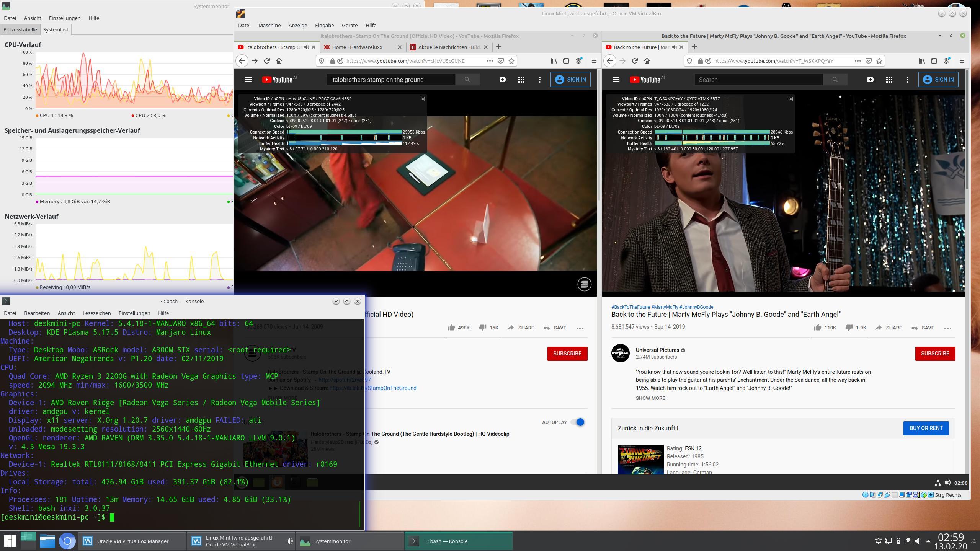The image size is (980, 551).
Task: Toggle the AUTOPLAY switch
Action: 577,422
